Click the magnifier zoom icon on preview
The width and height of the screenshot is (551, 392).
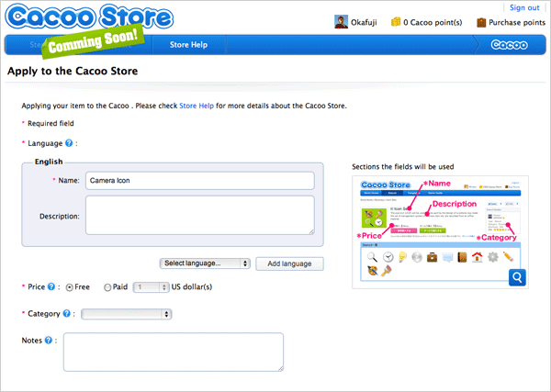[x=517, y=277]
